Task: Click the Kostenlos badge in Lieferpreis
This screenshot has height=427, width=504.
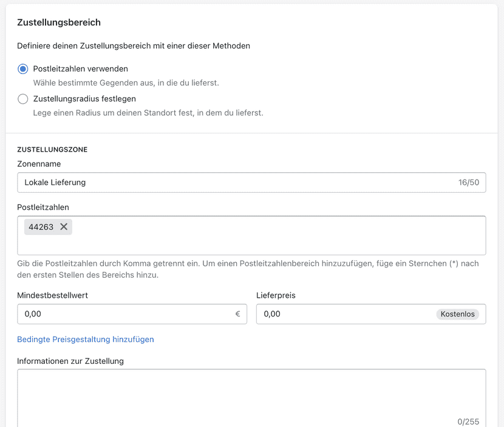Action: tap(457, 314)
